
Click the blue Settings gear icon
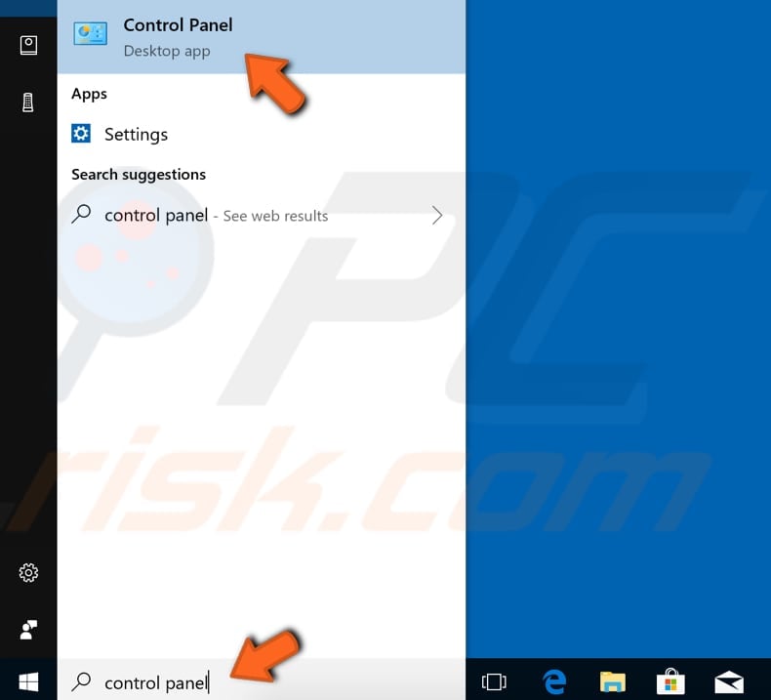(81, 134)
